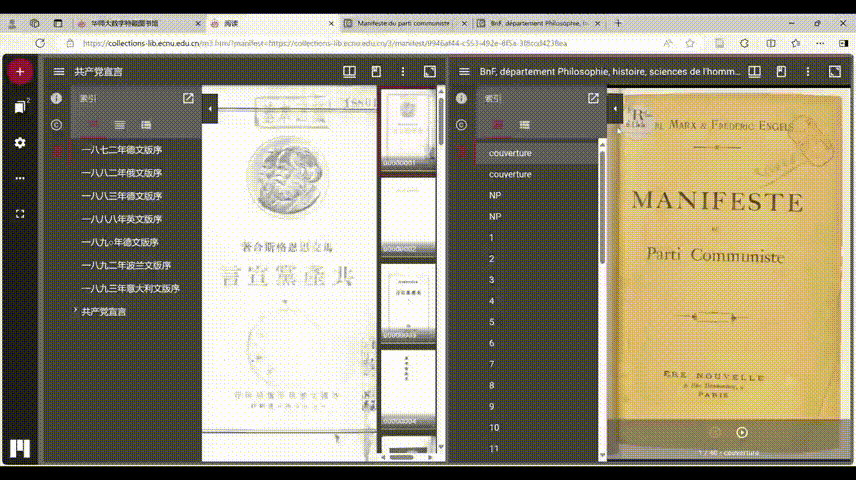Show information panel in BnF window
This screenshot has height=480, width=856.
point(461,98)
